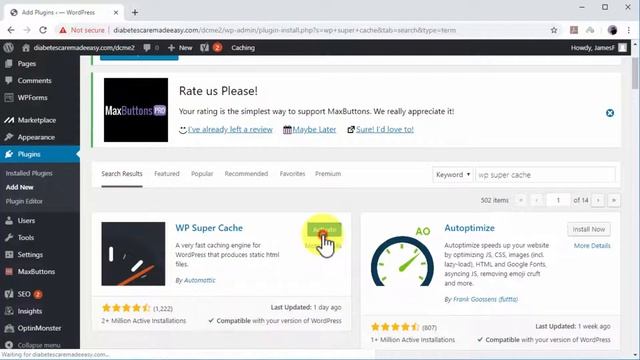Go to next page of results
This screenshot has width=640, height=360.
[x=598, y=200]
